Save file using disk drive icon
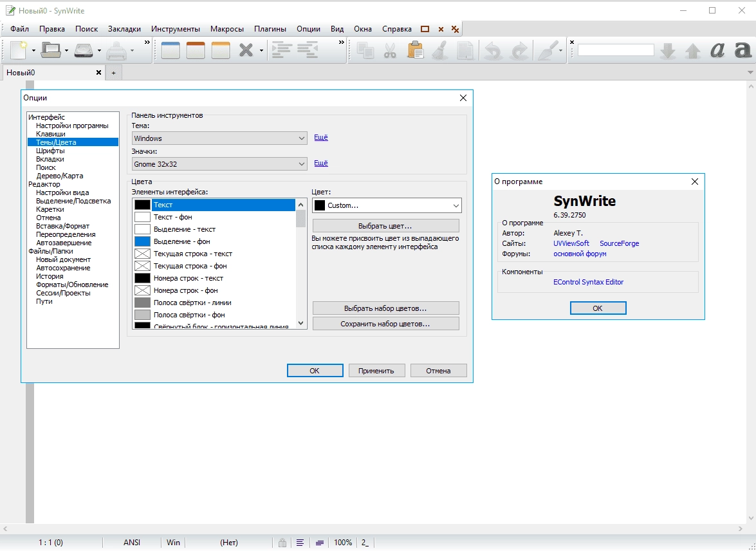 coord(84,50)
